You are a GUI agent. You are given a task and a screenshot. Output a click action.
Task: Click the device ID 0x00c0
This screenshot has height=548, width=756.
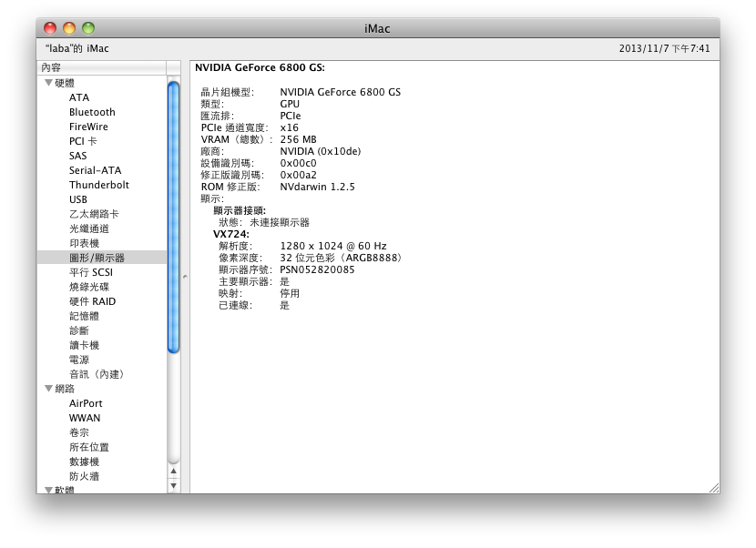point(299,163)
